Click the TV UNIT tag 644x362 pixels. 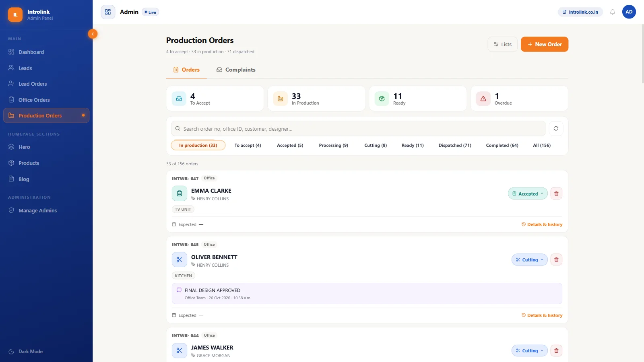pos(183,209)
